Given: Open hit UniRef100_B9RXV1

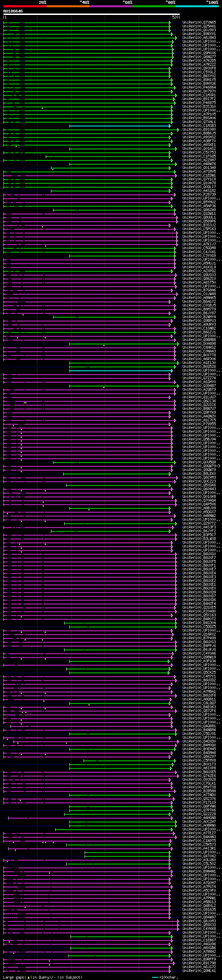Looking at the screenshot, I should click(199, 34).
